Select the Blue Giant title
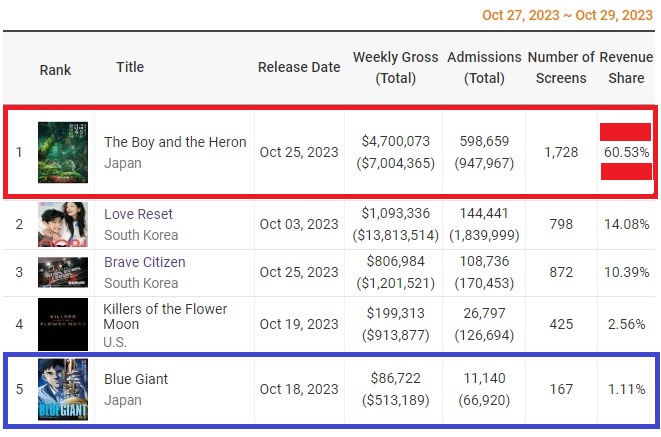661x437 pixels. 136,379
